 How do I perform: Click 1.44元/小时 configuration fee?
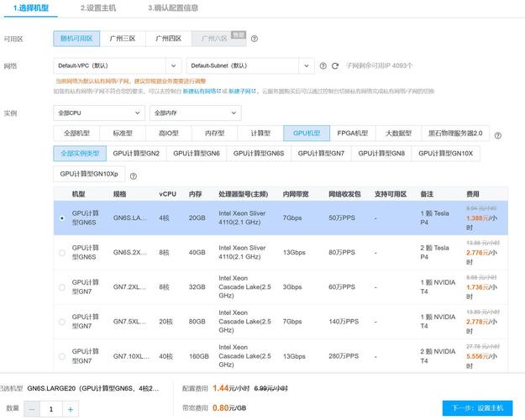[231, 388]
